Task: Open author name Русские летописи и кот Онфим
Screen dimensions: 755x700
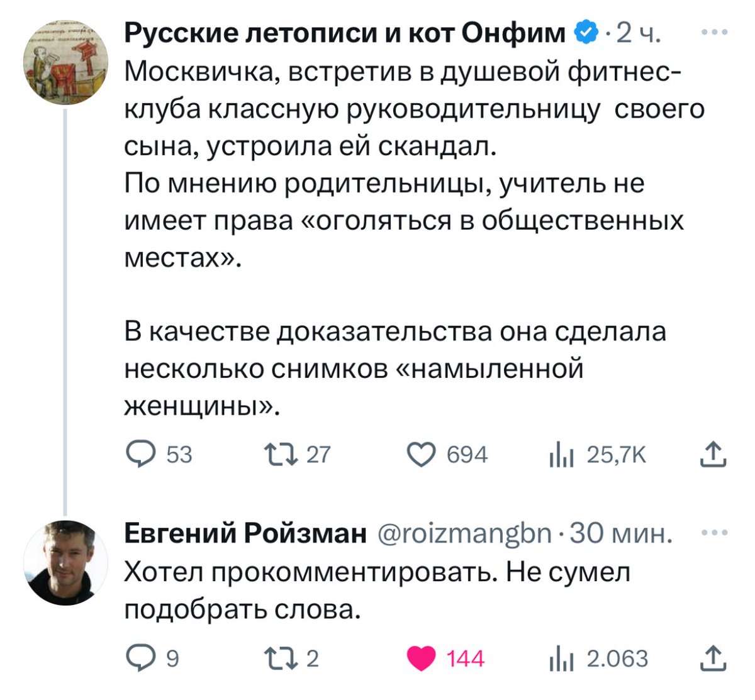Action: tap(345, 33)
